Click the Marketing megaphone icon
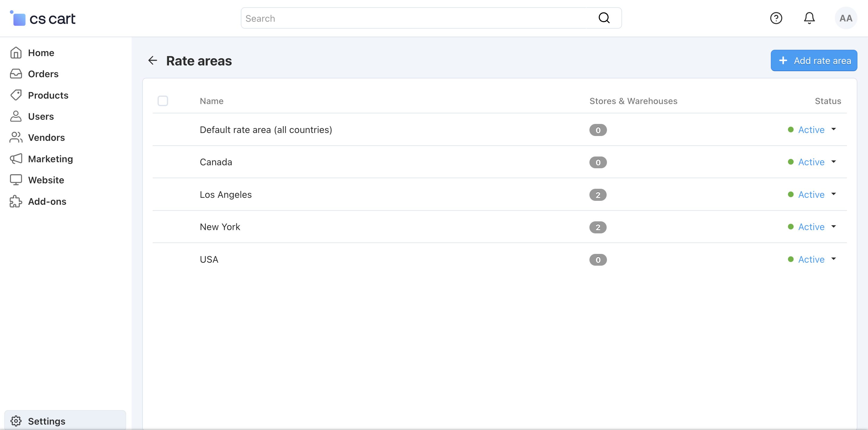Screen dimensions: 868x430 point(16,159)
